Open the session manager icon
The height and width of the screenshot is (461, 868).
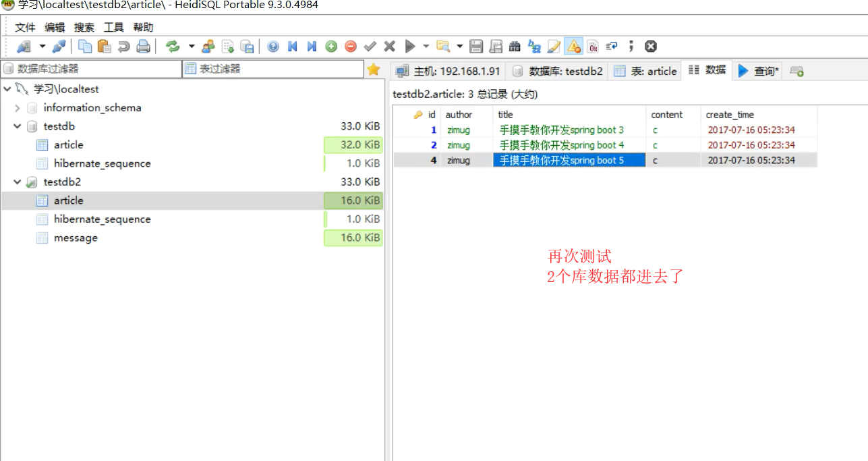[x=24, y=47]
